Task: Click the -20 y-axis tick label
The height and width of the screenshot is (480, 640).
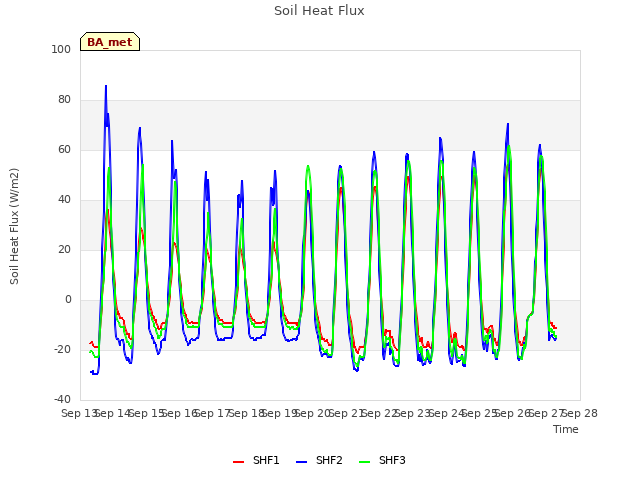Action: coord(62,349)
